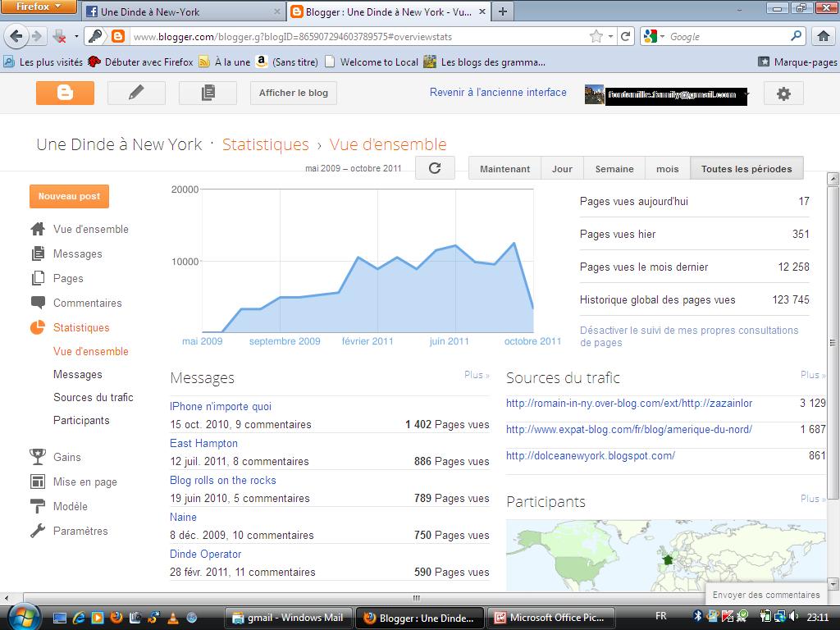Image resolution: width=840 pixels, height=630 pixels.
Task: Open the Naine post link
Action: [x=183, y=517]
